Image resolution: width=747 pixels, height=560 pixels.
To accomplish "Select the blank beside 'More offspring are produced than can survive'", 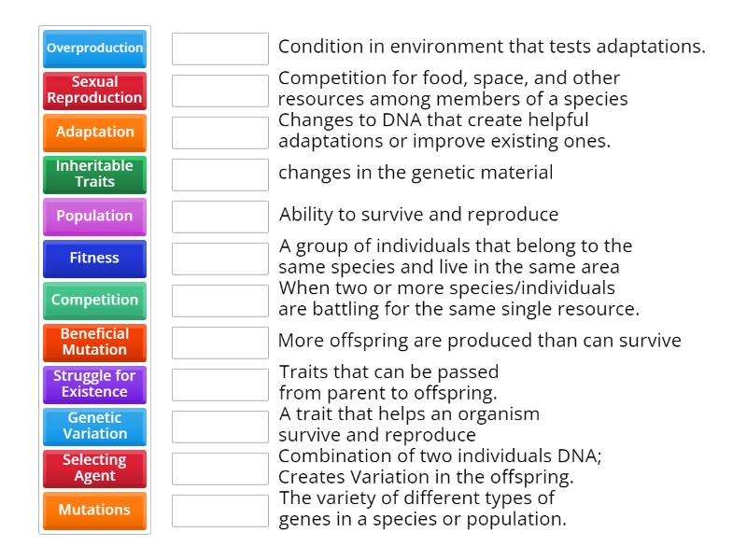I will click(x=219, y=341).
